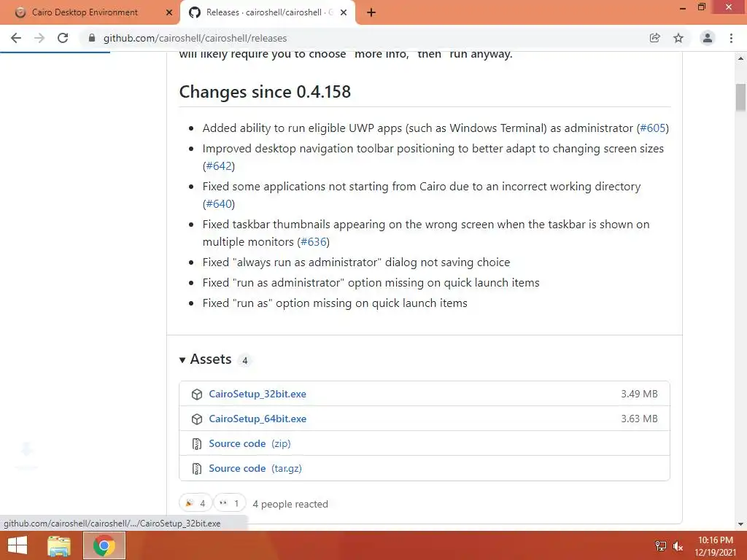This screenshot has height=560, width=747.
Task: Restore down the Chrome window
Action: [701, 7]
